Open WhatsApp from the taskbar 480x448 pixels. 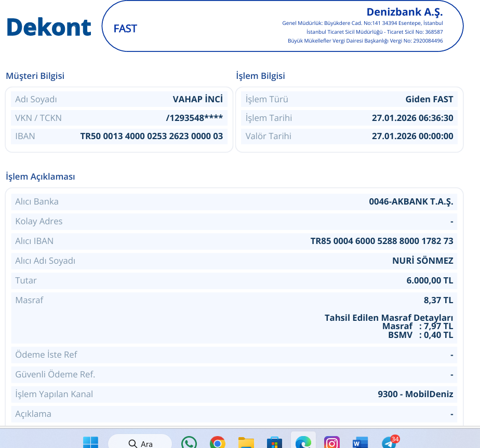(x=189, y=442)
